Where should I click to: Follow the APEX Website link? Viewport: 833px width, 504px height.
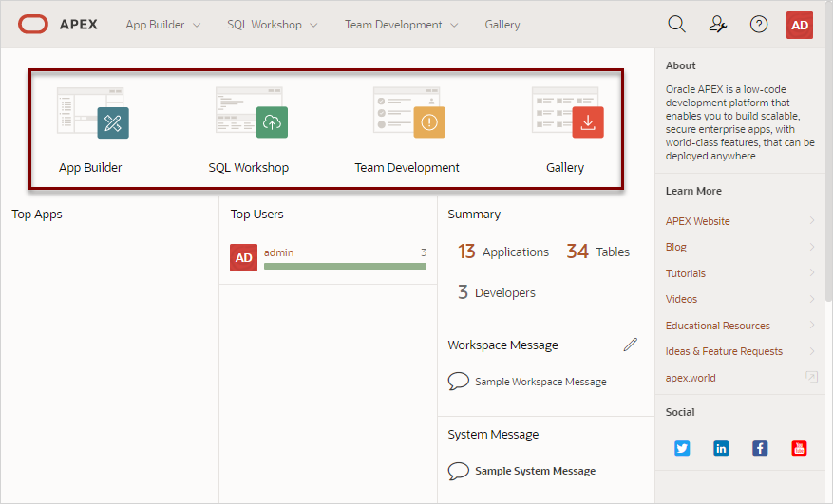[697, 221]
